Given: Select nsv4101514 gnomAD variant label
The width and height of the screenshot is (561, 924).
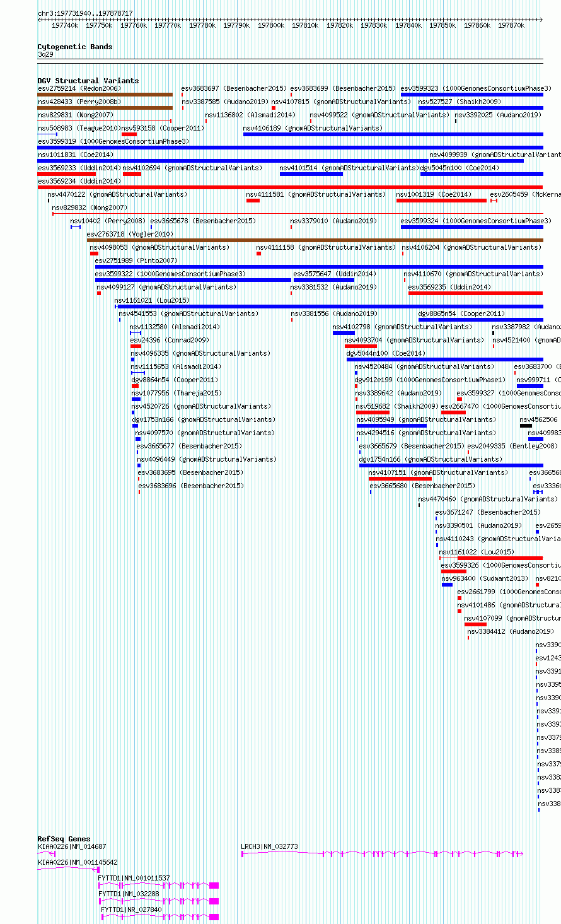Looking at the screenshot, I should coord(349,168).
